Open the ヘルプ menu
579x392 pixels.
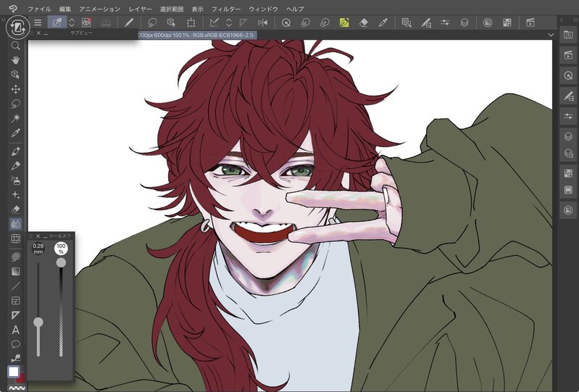295,9
